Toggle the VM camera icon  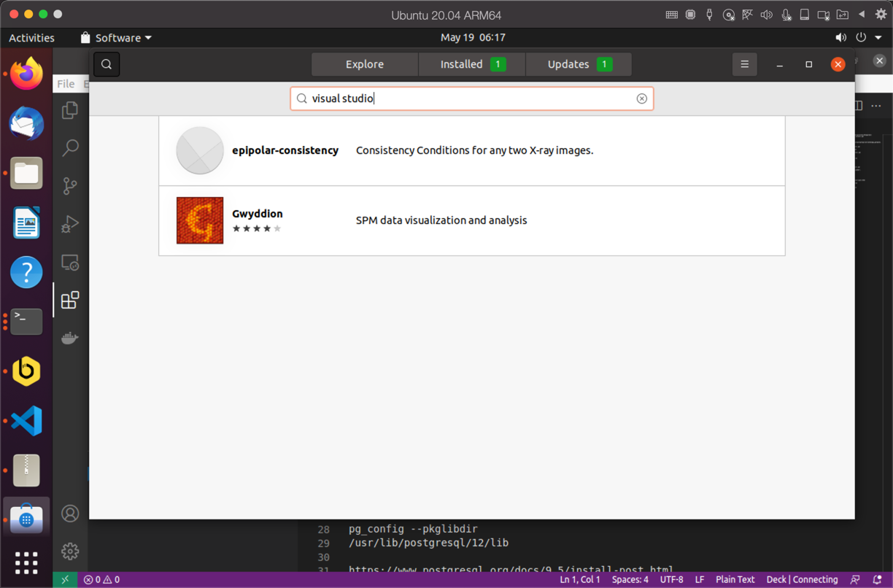coord(823,15)
